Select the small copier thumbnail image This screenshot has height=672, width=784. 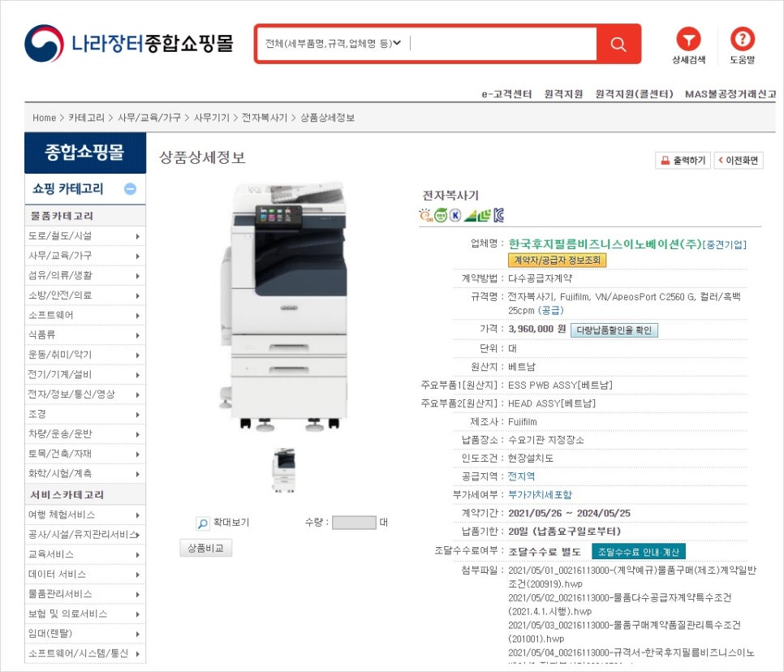coord(284,470)
